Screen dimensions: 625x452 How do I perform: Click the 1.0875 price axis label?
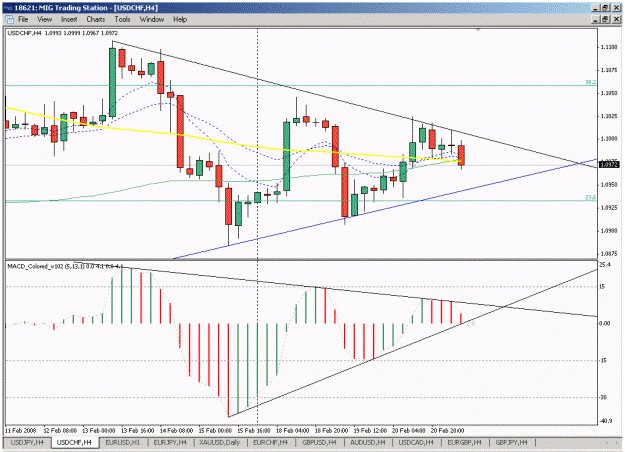pos(609,254)
